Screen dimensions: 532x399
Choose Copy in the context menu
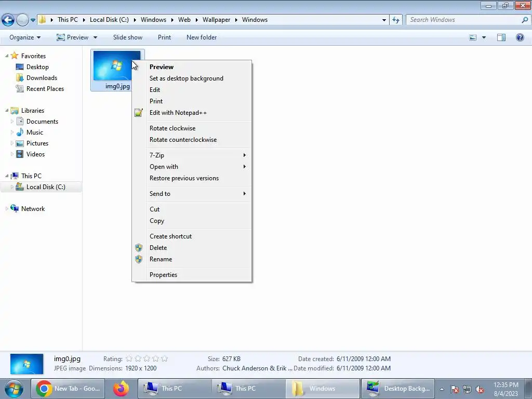[x=192, y=221]
